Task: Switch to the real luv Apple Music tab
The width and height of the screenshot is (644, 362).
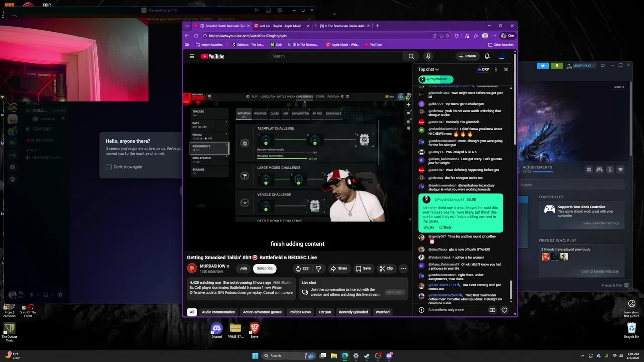Action: pos(281,26)
